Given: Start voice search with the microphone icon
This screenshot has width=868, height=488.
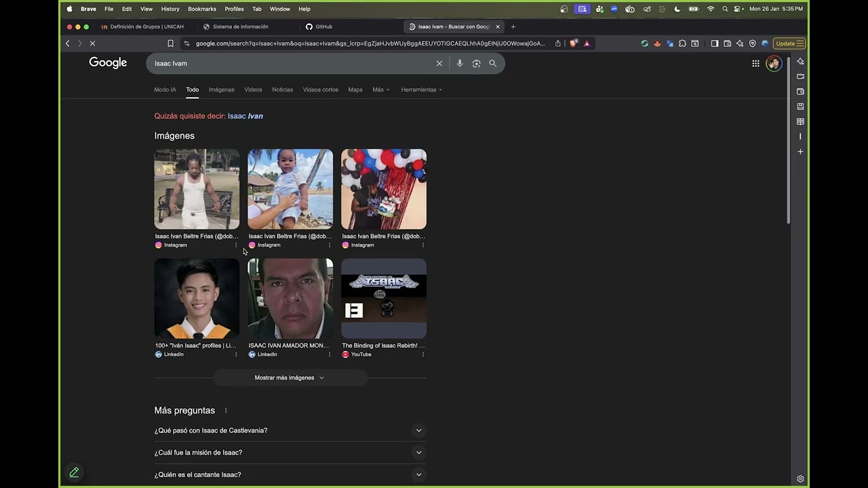Looking at the screenshot, I should coord(459,63).
